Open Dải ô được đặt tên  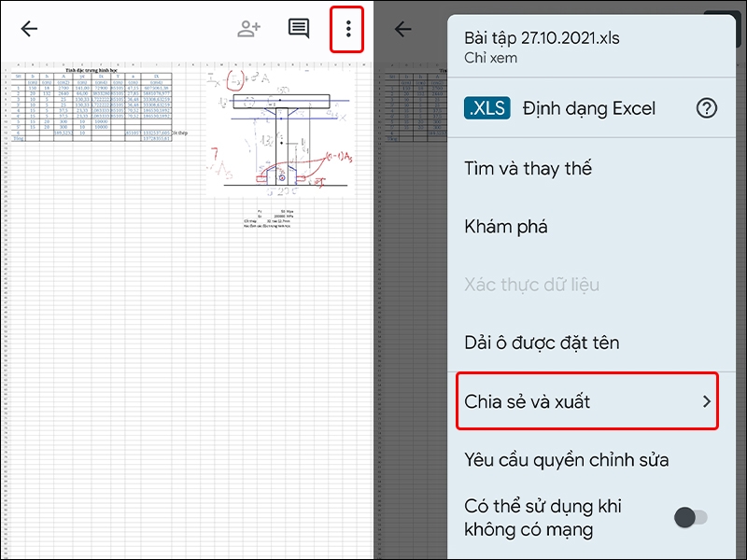click(542, 343)
